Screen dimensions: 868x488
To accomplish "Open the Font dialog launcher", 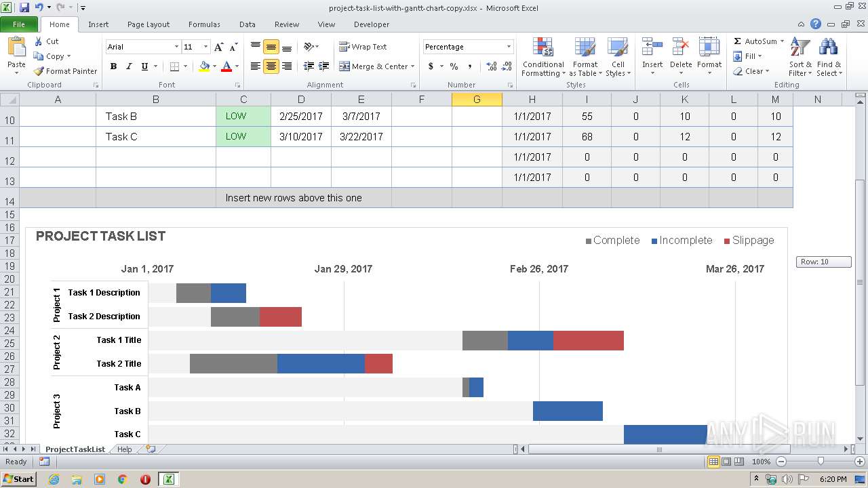I will tap(237, 85).
